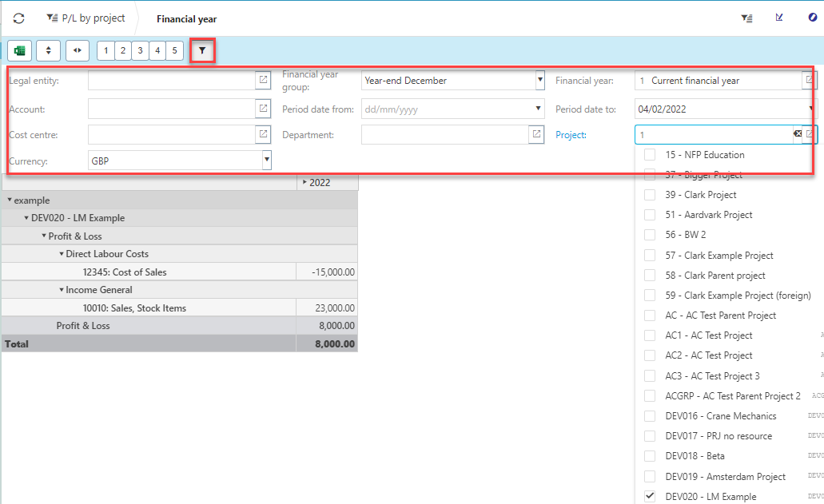Select the Financial year breadcrumb
This screenshot has width=824, height=504.
[186, 19]
